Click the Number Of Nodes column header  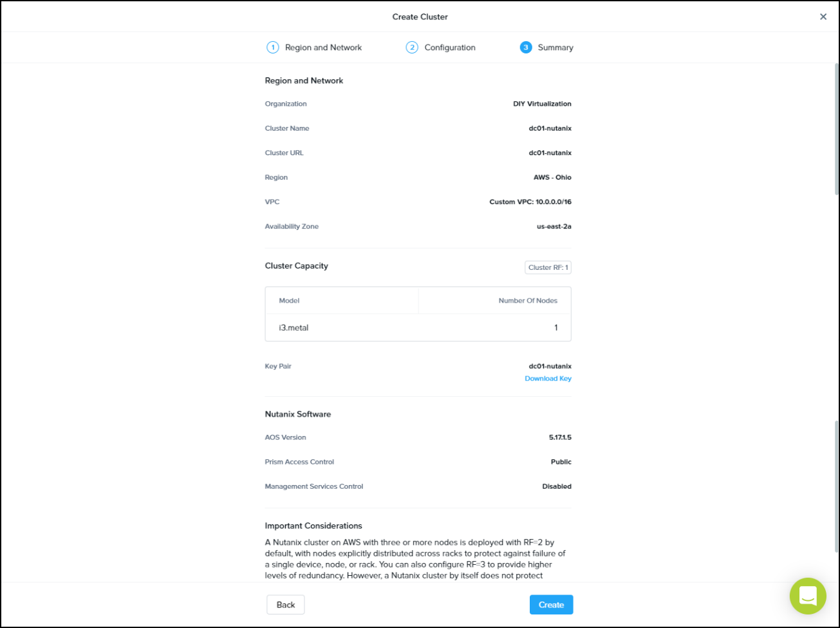pos(528,301)
